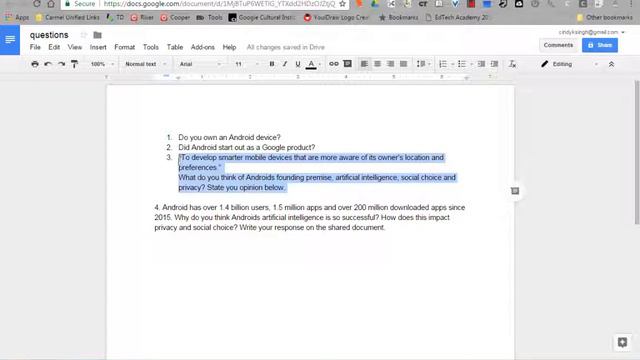The image size is (640, 360).
Task: Move document with the folder icon
Action: [x=97, y=35]
